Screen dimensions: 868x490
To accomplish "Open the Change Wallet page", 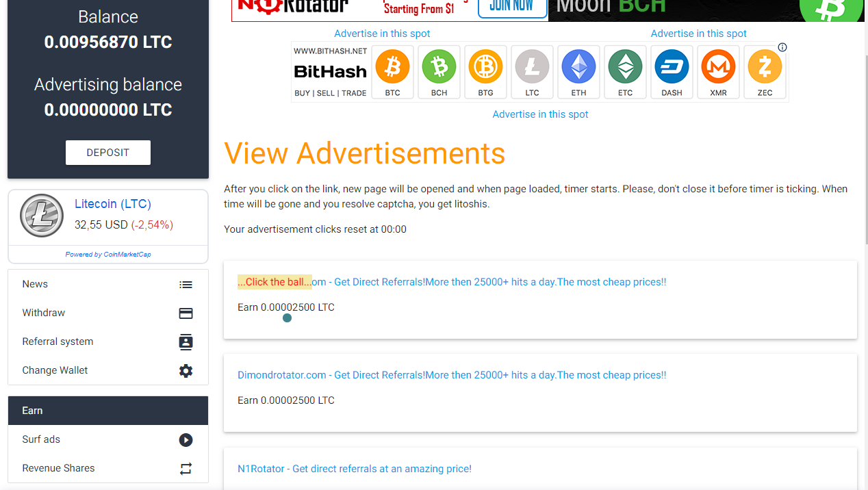I will tap(108, 371).
